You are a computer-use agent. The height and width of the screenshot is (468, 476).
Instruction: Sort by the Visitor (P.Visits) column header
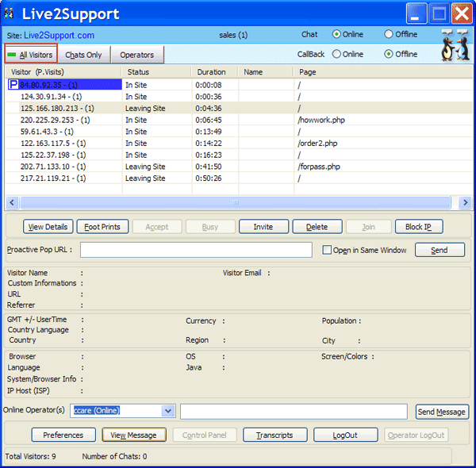click(63, 72)
